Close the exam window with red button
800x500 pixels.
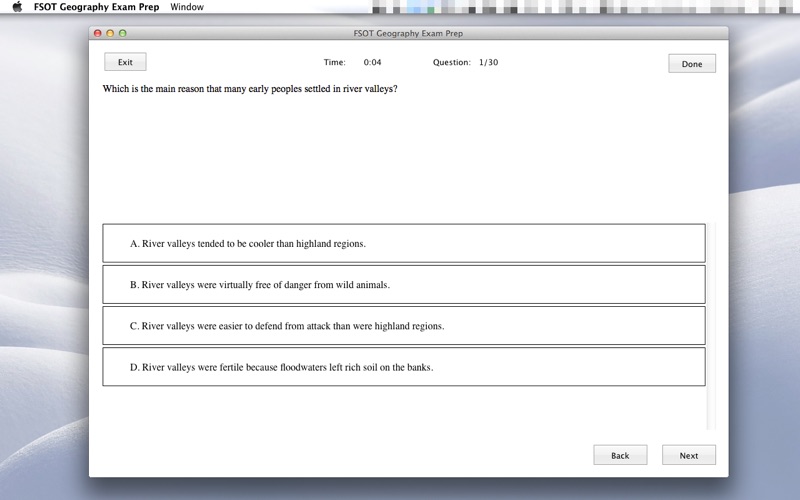tap(97, 33)
